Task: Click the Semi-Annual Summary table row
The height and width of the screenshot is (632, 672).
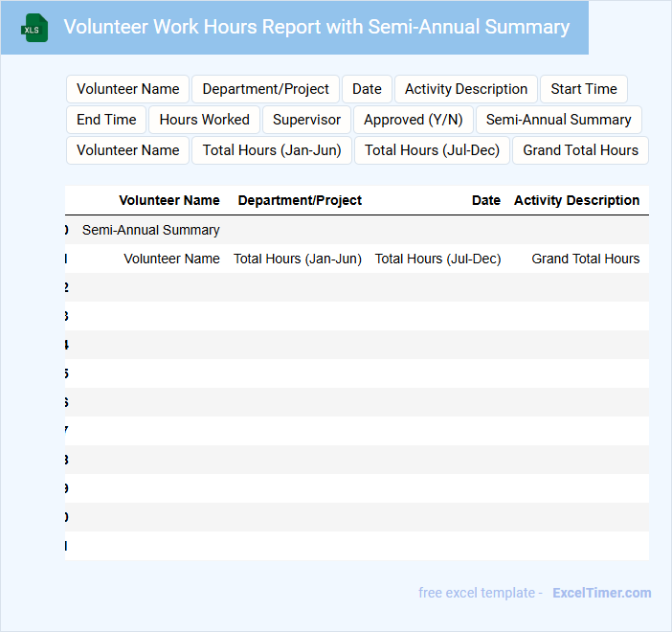Action: point(357,230)
